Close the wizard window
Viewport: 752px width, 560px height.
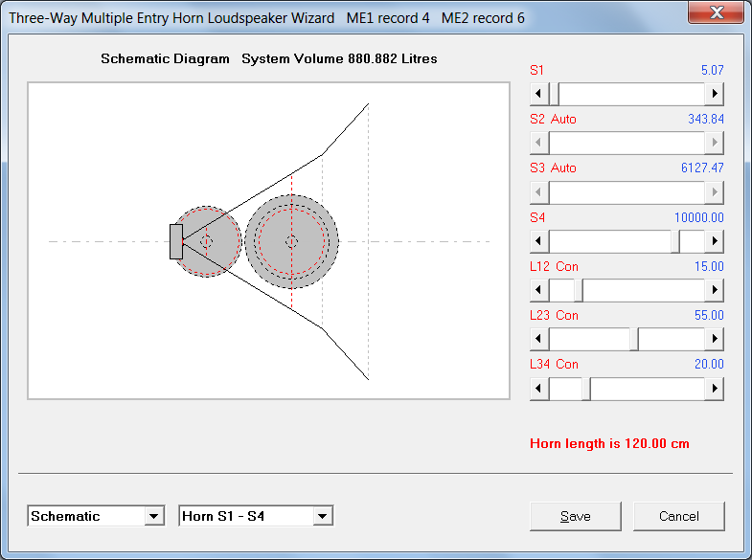(x=716, y=12)
